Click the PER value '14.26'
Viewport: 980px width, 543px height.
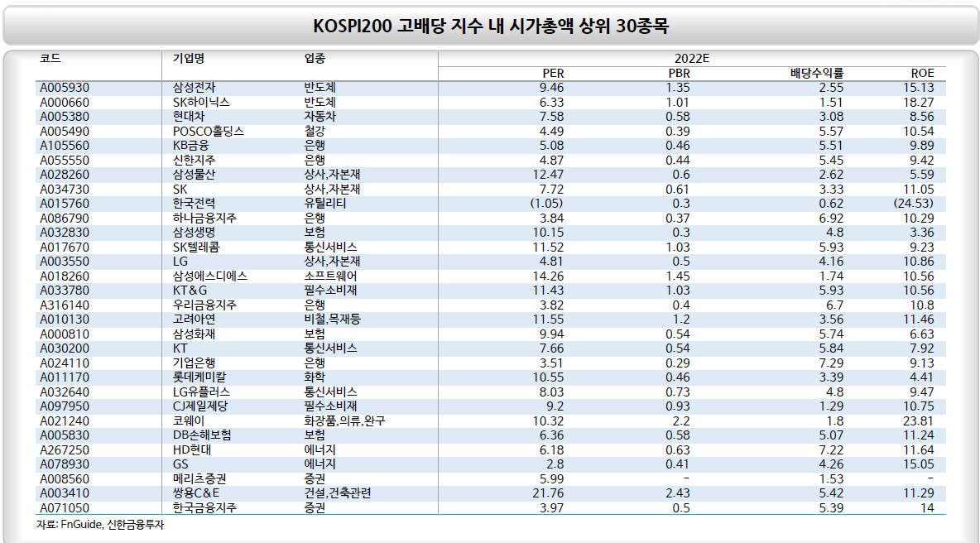(x=548, y=276)
